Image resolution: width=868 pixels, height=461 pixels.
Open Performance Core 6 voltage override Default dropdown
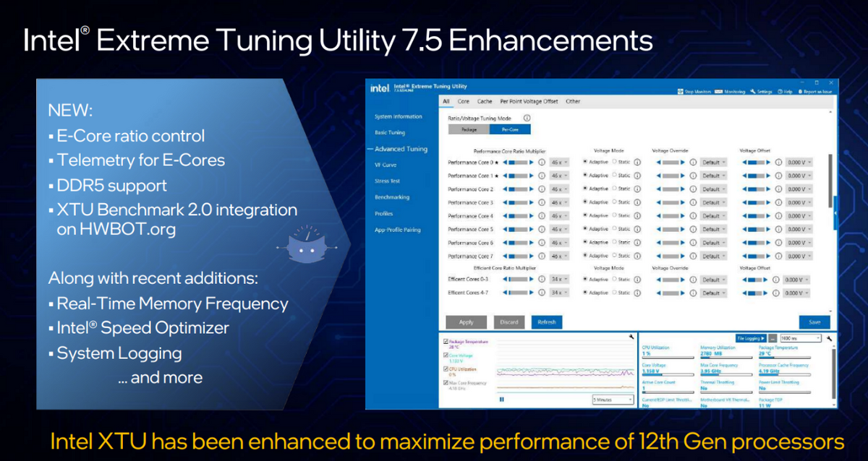point(713,243)
